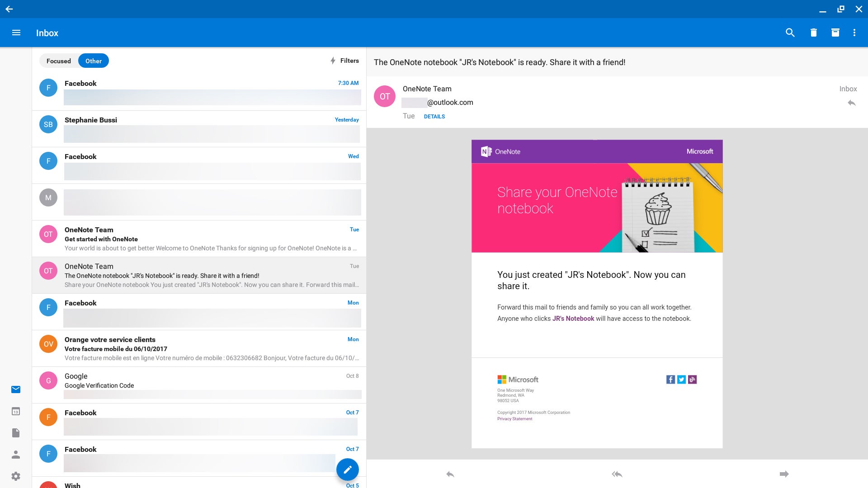The width and height of the screenshot is (868, 488).
Task: Open Google Verification Code email
Action: [199, 385]
